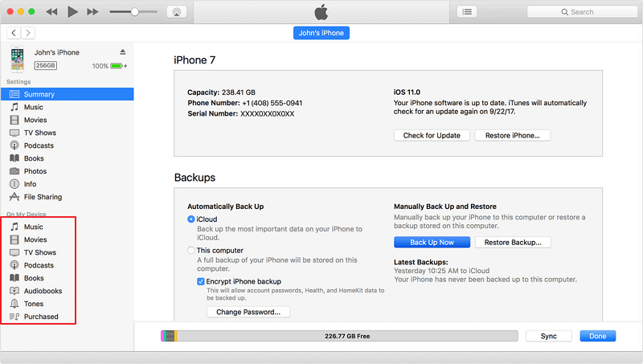Click the play button in the toolbar

click(x=72, y=12)
